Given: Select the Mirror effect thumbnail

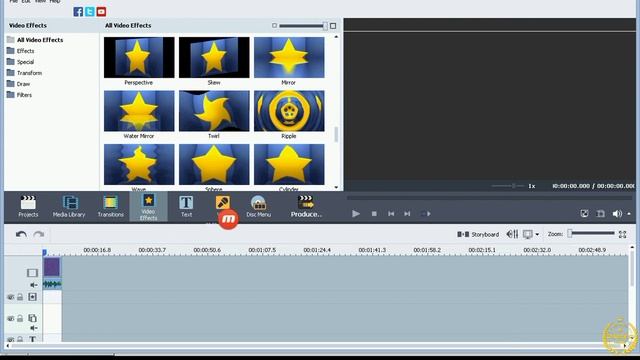Looking at the screenshot, I should pyautogui.click(x=289, y=58).
